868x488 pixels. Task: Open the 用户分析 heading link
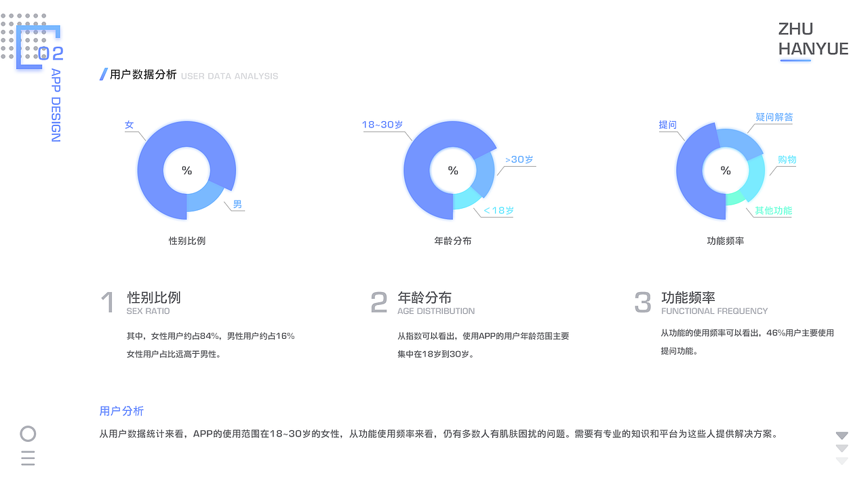coord(121,411)
